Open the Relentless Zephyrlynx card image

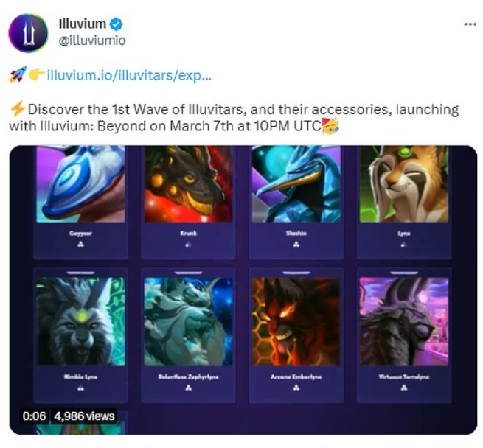188,321
